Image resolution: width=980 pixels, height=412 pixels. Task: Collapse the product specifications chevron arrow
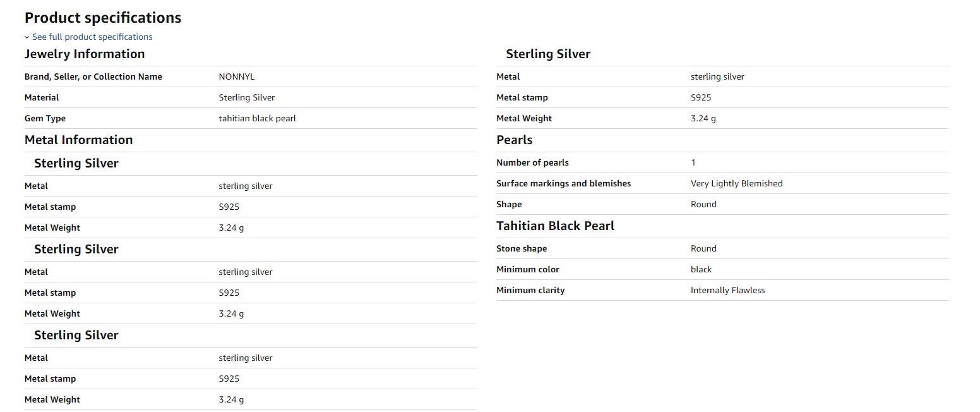[27, 37]
